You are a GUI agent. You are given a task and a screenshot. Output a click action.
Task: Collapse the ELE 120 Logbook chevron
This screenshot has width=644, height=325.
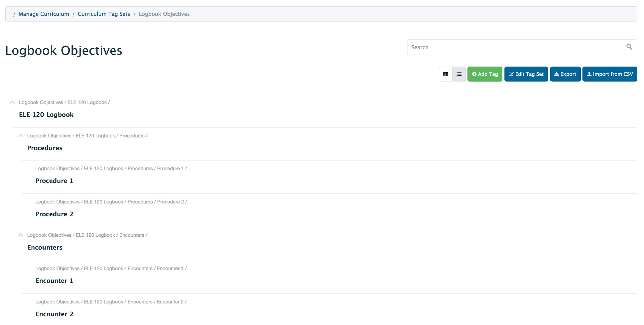[x=12, y=102]
